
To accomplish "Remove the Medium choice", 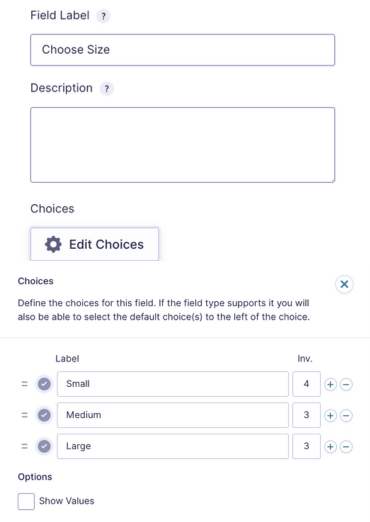I will [346, 415].
